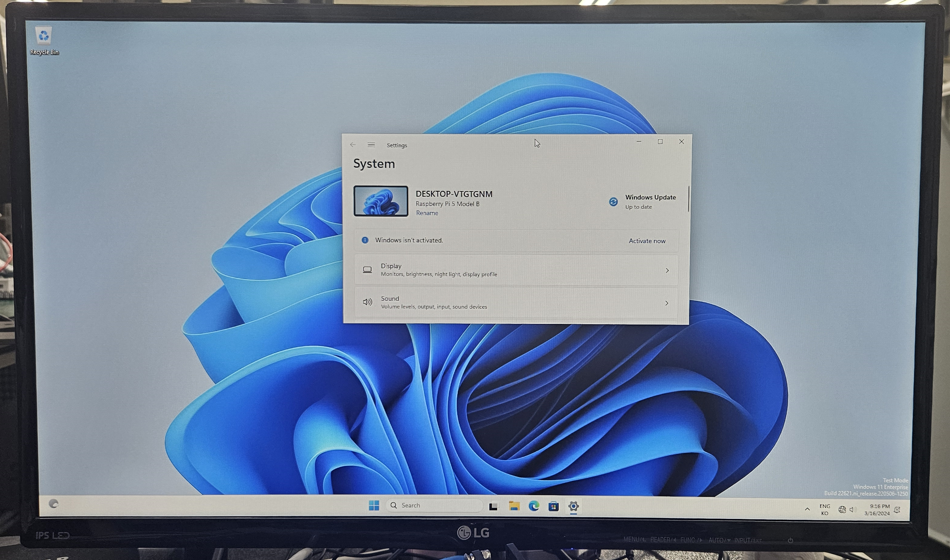This screenshot has height=560, width=950.
Task: Open the Settings hamburger navigation menu
Action: click(371, 145)
